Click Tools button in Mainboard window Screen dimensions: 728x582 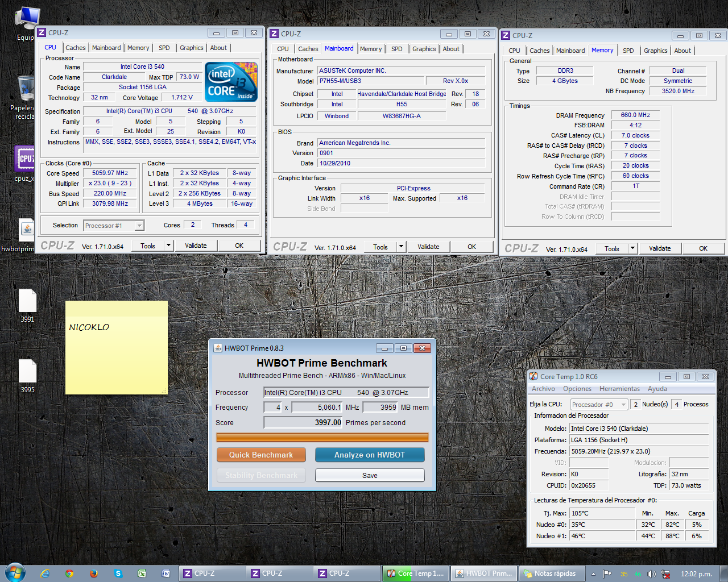click(x=380, y=247)
